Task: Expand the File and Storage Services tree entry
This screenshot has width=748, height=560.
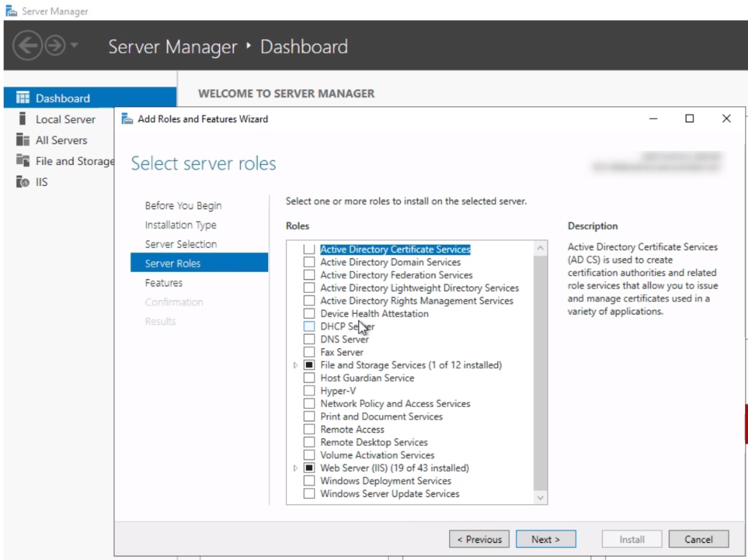Action: coord(295,365)
